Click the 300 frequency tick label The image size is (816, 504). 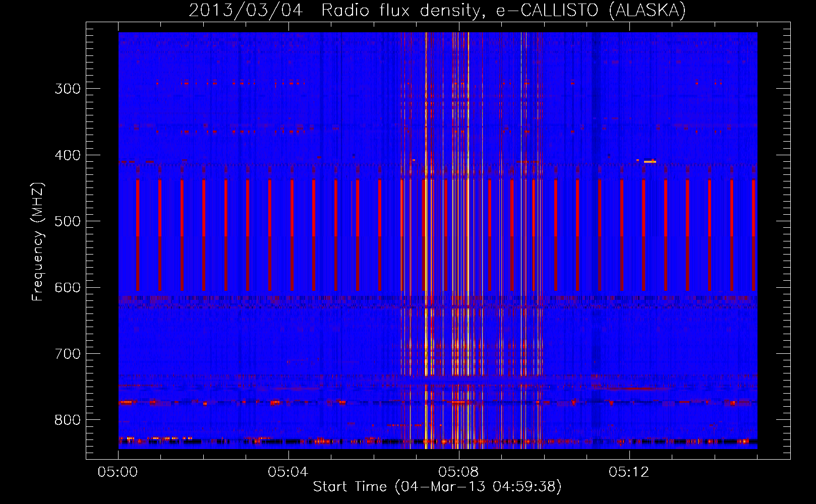click(68, 89)
